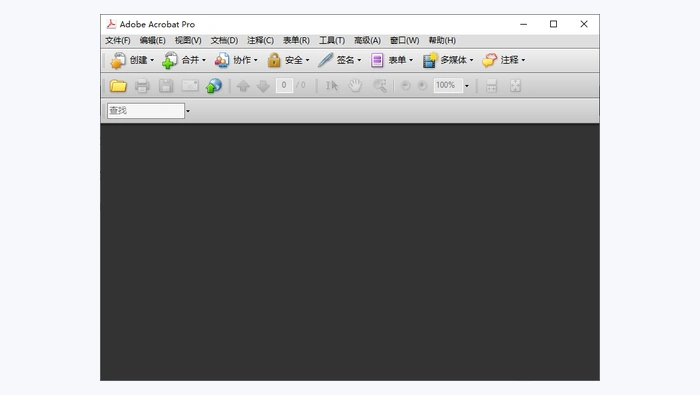Click the Adobe Acrobat logo in the title bar

click(x=111, y=24)
